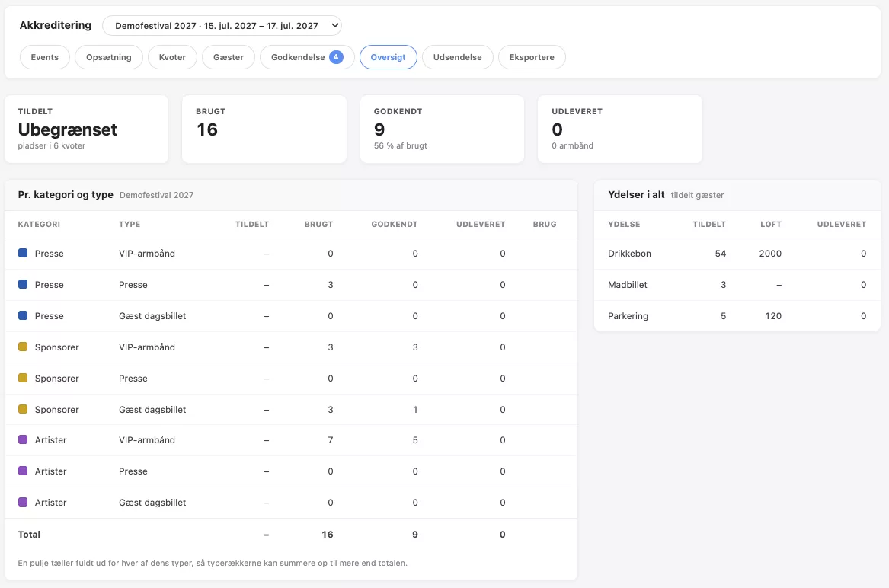Viewport: 889px width, 588px height.
Task: Open the Opsætning tab
Action: coord(109,57)
